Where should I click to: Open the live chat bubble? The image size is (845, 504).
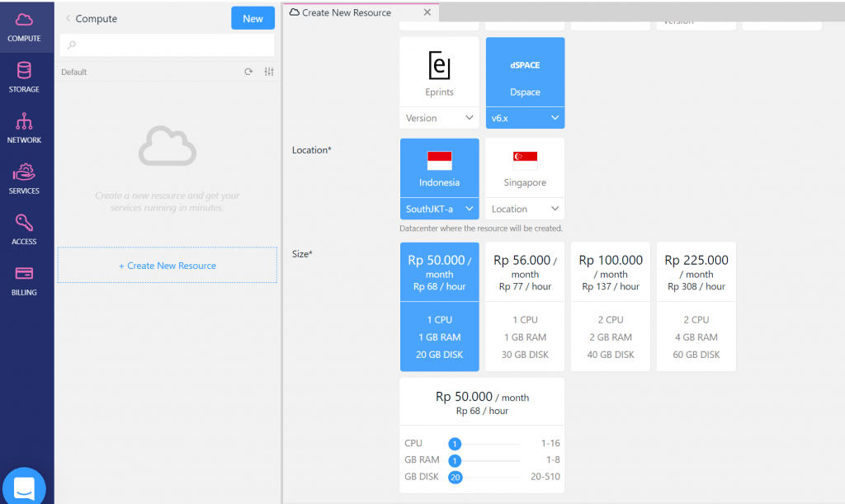tap(24, 486)
